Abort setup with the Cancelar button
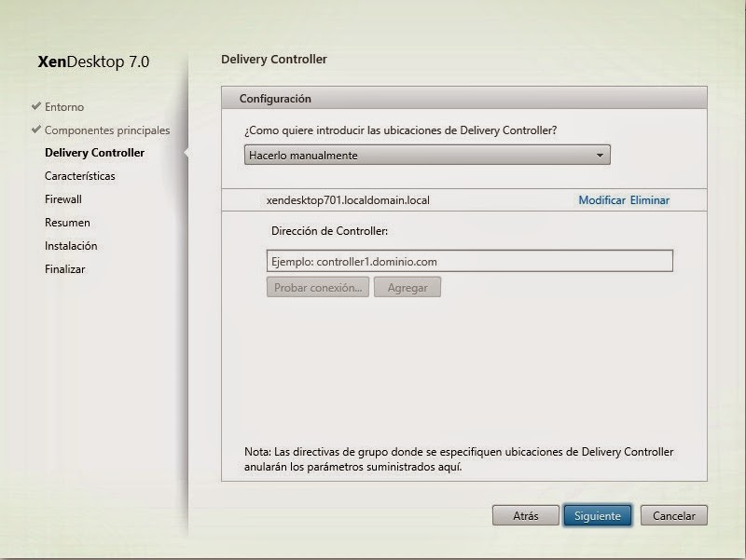 pyautogui.click(x=673, y=516)
